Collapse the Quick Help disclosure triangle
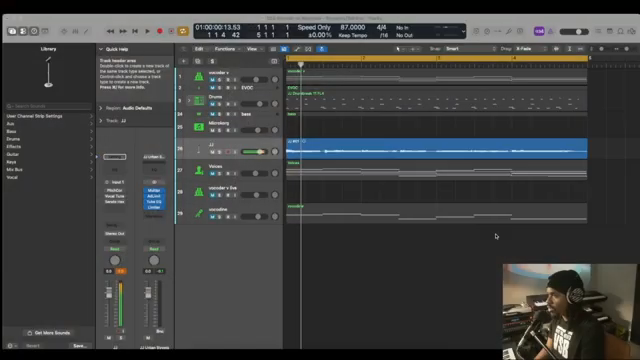640x360 pixels. [x=101, y=49]
